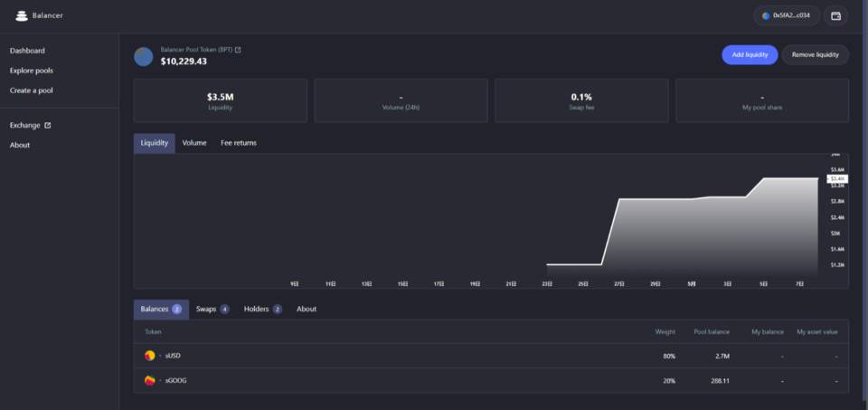Show the pool About tab
Screen dimensions: 868x410
[307, 309]
